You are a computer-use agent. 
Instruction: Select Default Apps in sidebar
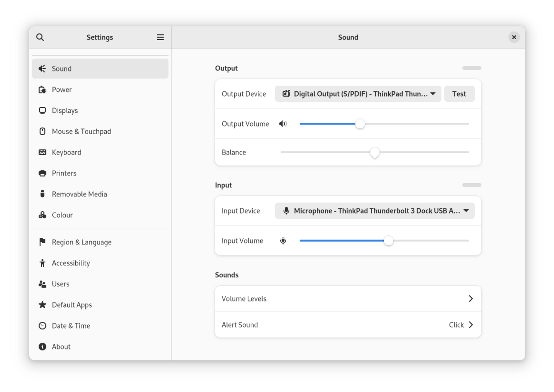tap(100, 305)
